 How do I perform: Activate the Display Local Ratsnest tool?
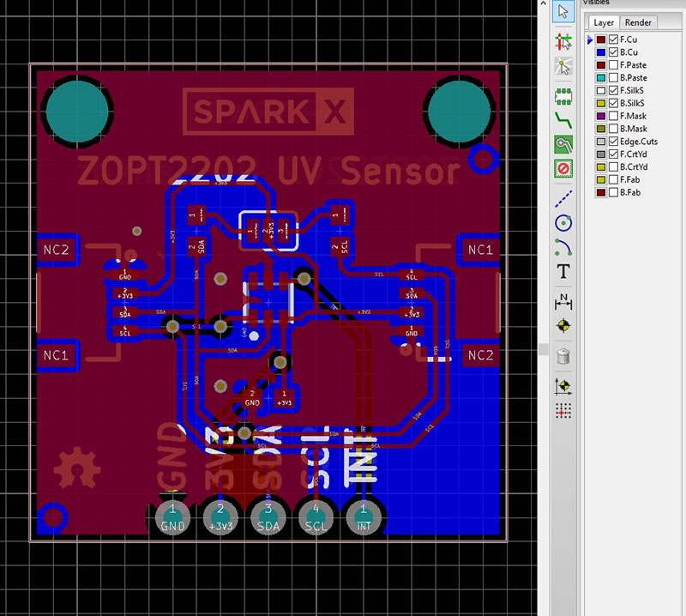563,67
